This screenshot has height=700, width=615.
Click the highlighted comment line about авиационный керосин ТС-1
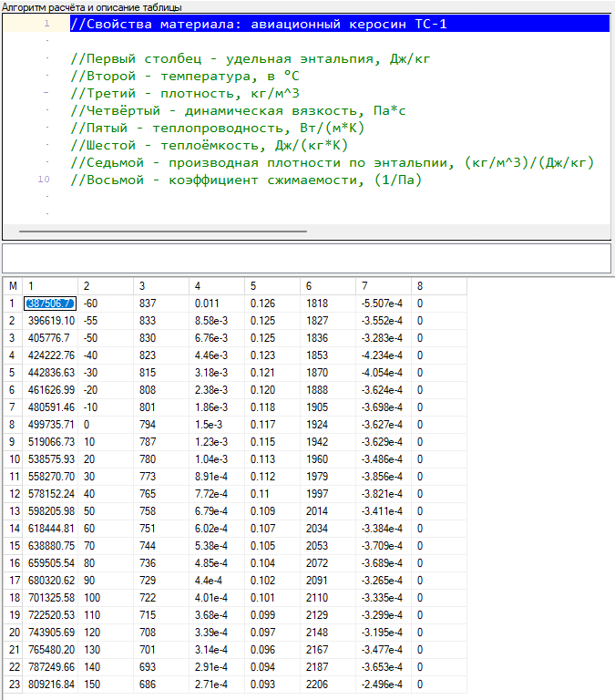tap(259, 24)
